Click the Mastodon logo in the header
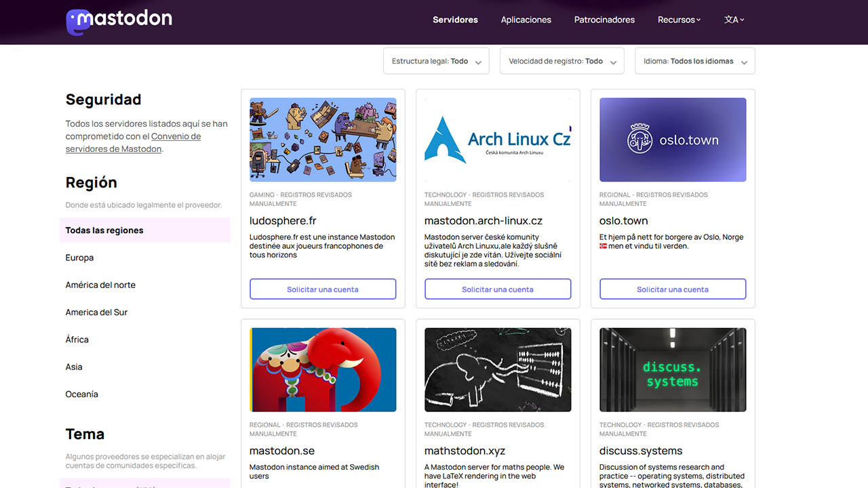The image size is (868, 488). tap(119, 20)
